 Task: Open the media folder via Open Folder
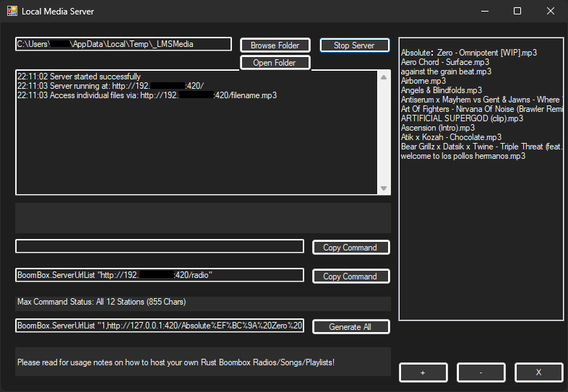(x=275, y=63)
